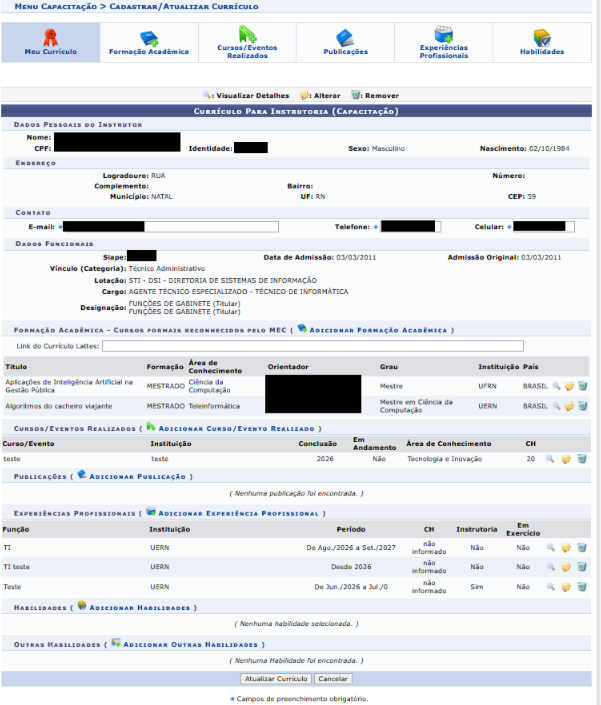Remove the TI experience Ago./2026 row
The image size is (601, 705).
(x=582, y=548)
